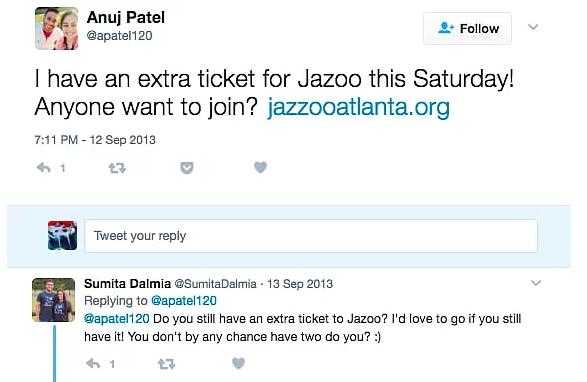Viewport: 587px width, 382px height.
Task: Open the jazzooatlanta.org link
Action: pyautogui.click(x=359, y=107)
